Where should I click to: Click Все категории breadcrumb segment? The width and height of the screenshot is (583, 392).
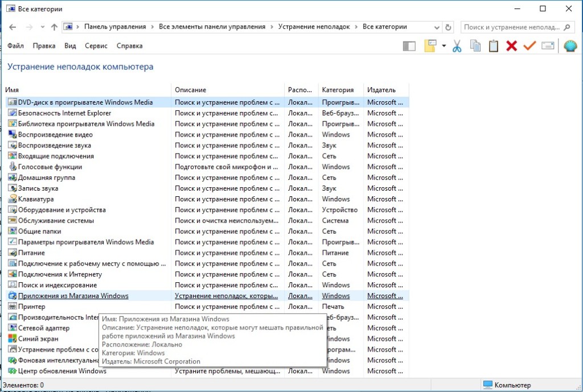tap(384, 27)
